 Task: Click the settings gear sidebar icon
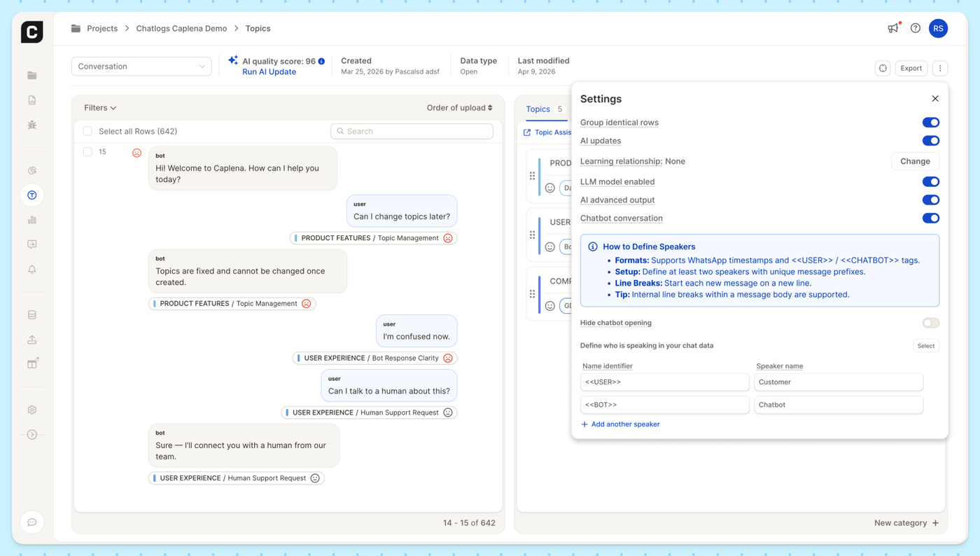(32, 410)
